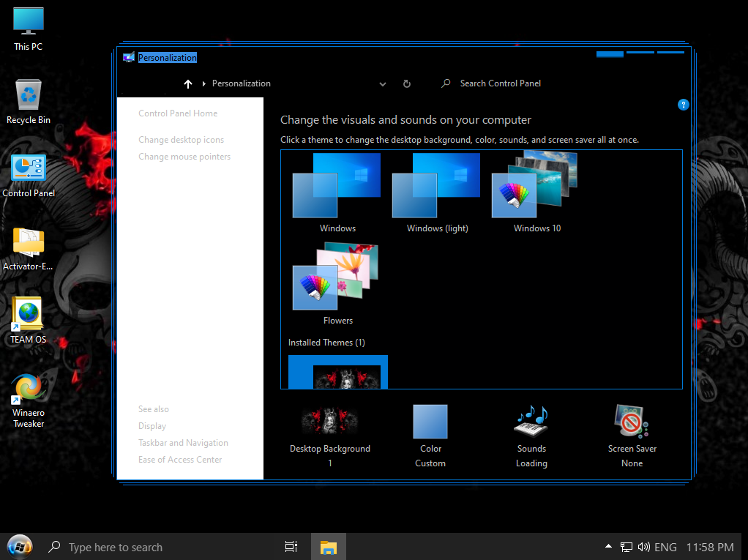
Task: Open the Display link under See also
Action: click(152, 426)
